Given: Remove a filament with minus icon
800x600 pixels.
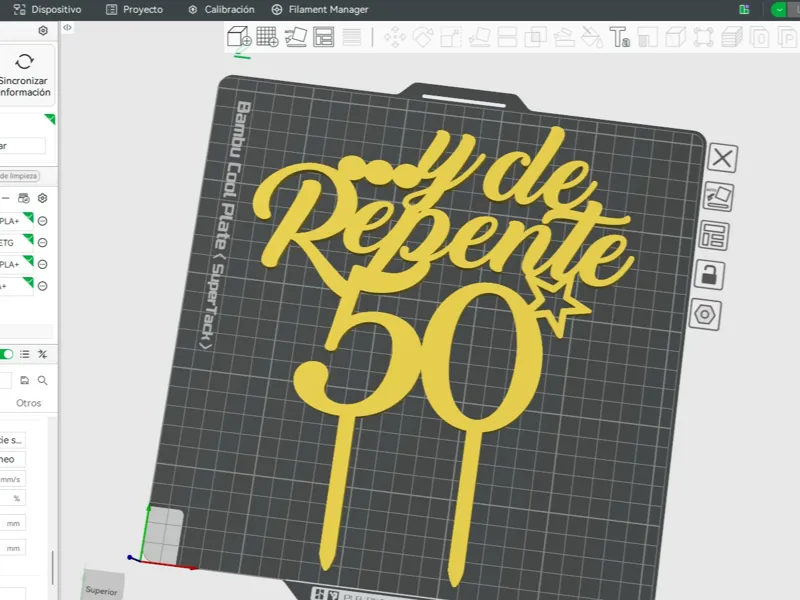Looking at the screenshot, I should [x=6, y=198].
